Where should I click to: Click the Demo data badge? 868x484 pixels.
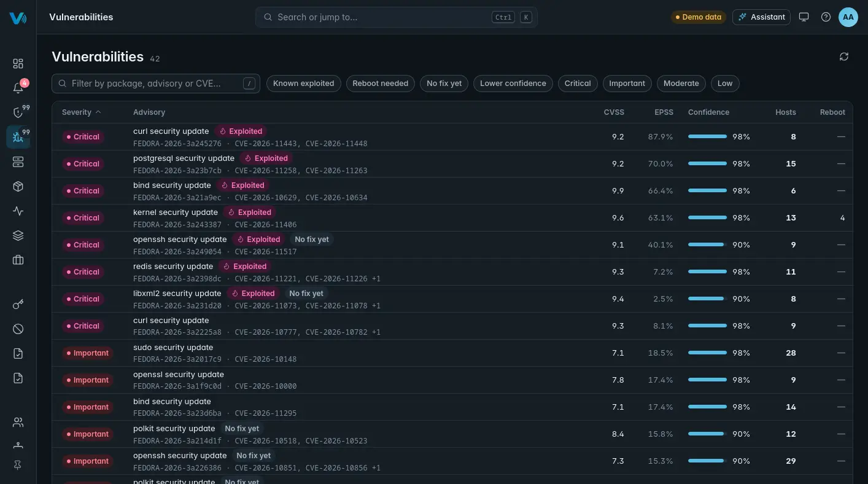click(x=698, y=17)
